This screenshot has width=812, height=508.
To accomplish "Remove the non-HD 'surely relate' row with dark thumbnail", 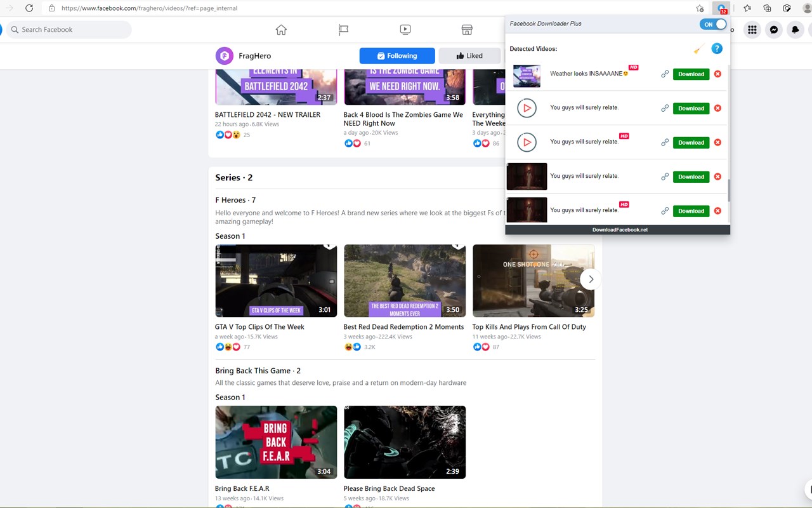I will coord(717,177).
